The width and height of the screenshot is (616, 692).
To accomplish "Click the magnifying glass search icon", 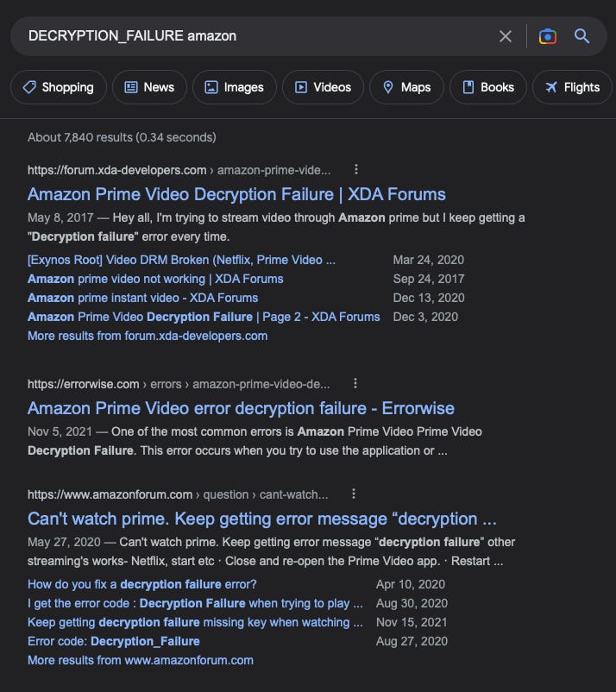I will click(x=581, y=35).
